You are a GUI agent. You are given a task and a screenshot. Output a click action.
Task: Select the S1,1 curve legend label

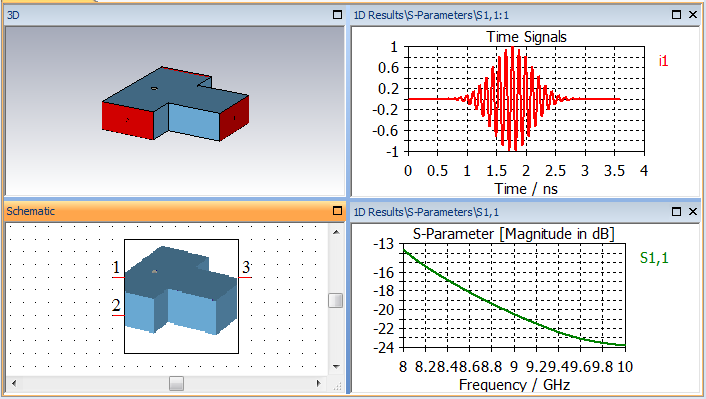(654, 258)
